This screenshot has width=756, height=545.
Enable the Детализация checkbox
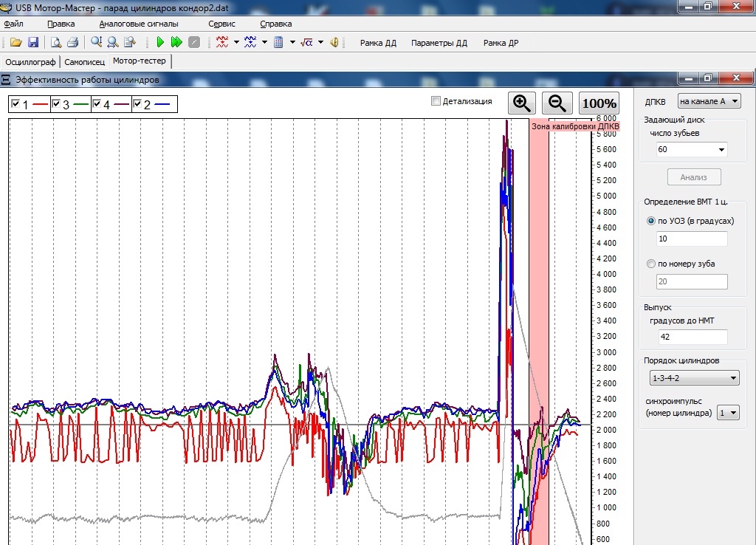point(436,100)
